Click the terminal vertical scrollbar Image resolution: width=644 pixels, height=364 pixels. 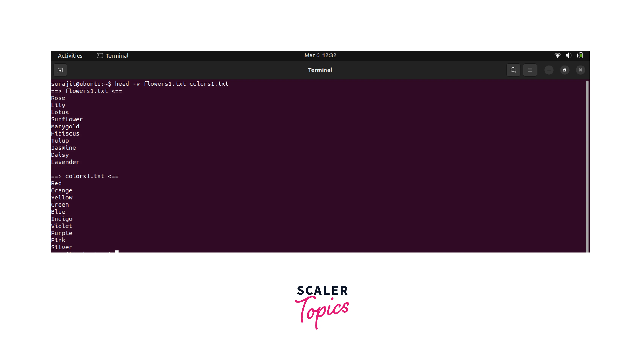point(587,165)
